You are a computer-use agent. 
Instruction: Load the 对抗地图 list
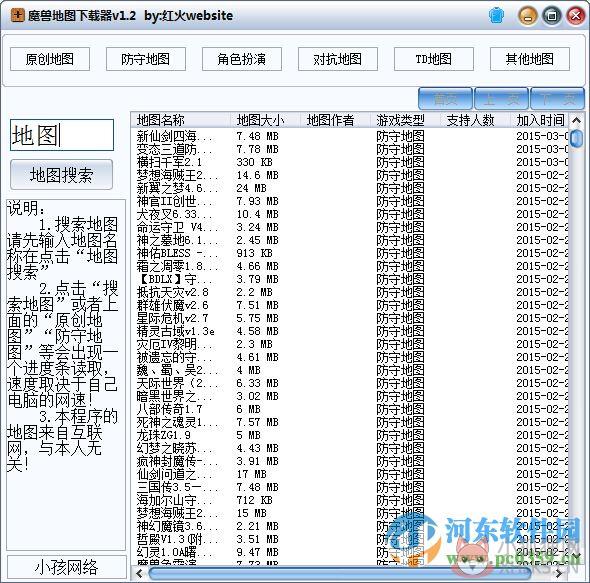click(338, 59)
